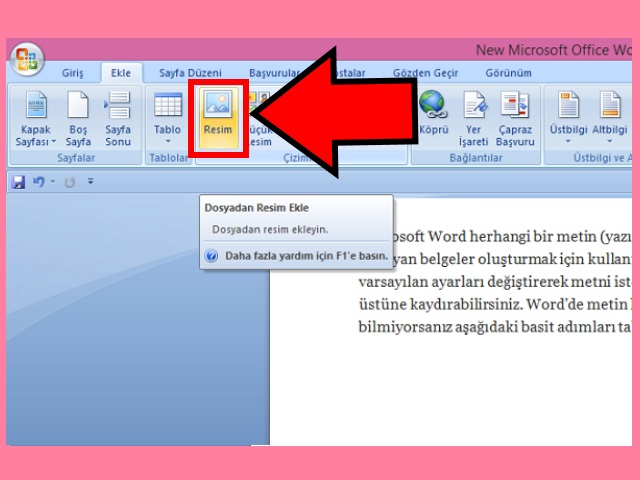Insert a Sayfa Sonu page break

118,119
